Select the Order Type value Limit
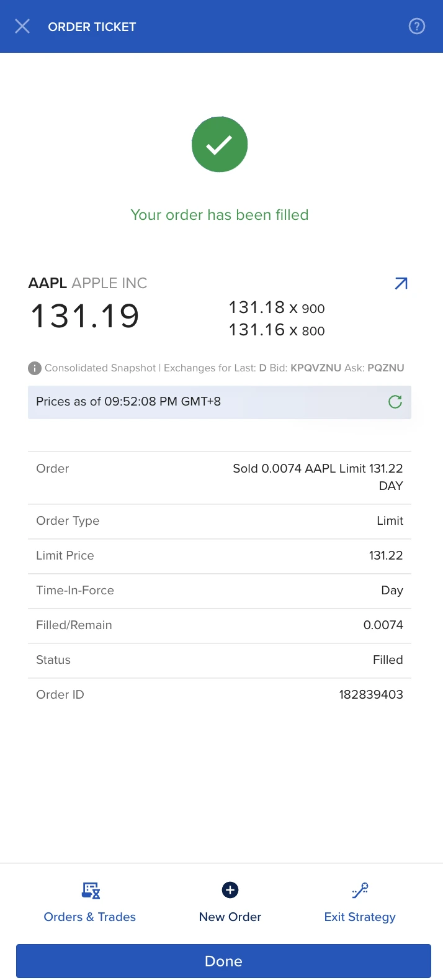This screenshot has width=443, height=980. tap(390, 521)
